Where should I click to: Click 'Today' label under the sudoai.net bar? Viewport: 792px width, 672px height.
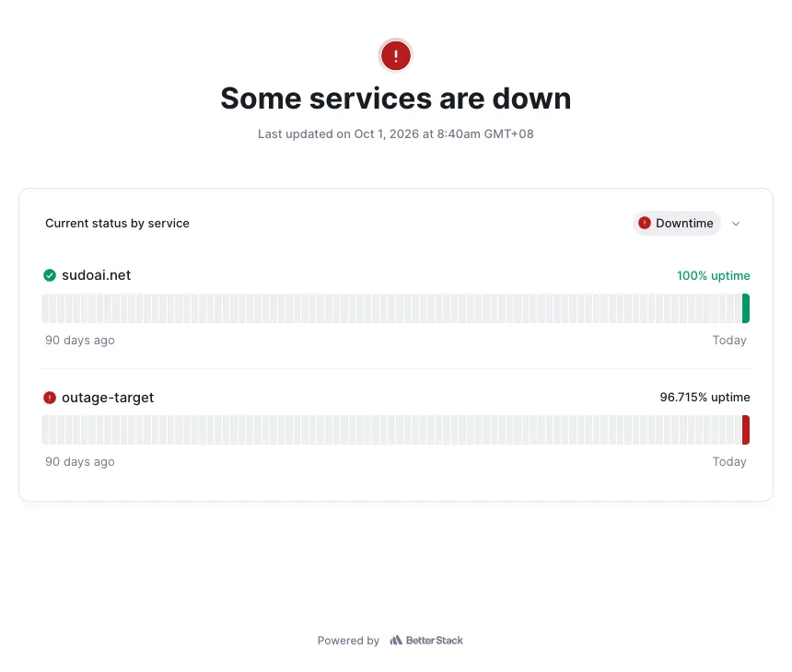[x=729, y=341]
